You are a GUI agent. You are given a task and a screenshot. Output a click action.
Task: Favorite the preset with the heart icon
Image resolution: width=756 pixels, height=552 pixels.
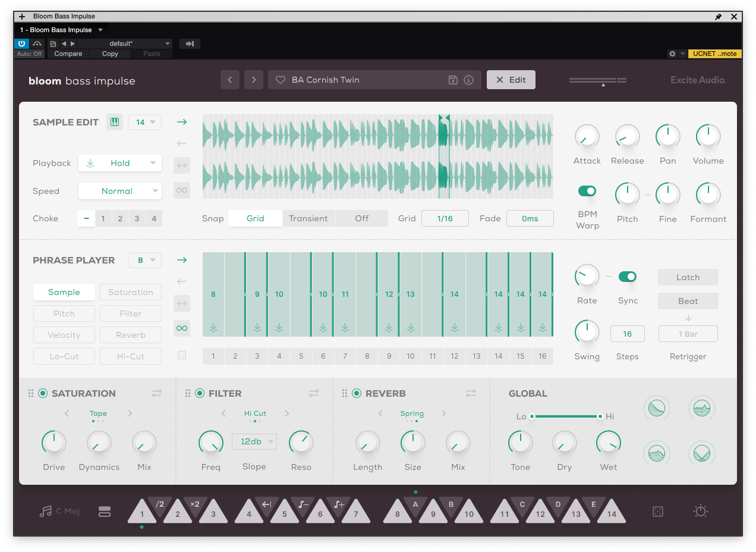[281, 80]
